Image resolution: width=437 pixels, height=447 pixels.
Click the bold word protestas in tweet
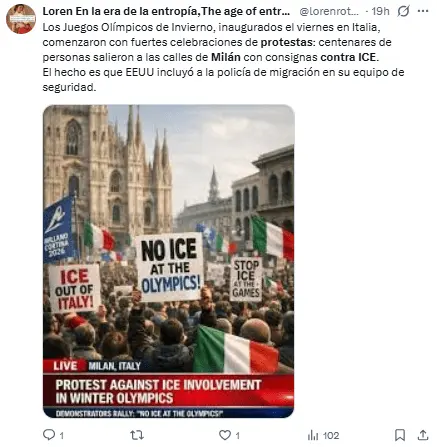click(287, 42)
